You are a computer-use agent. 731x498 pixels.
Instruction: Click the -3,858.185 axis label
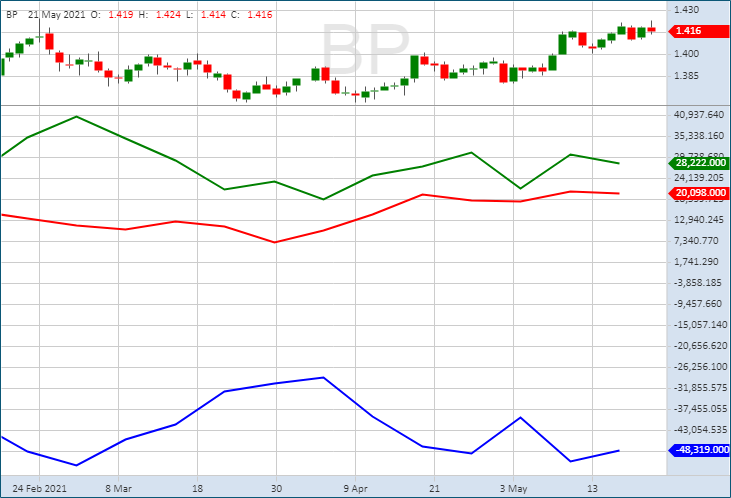click(697, 283)
